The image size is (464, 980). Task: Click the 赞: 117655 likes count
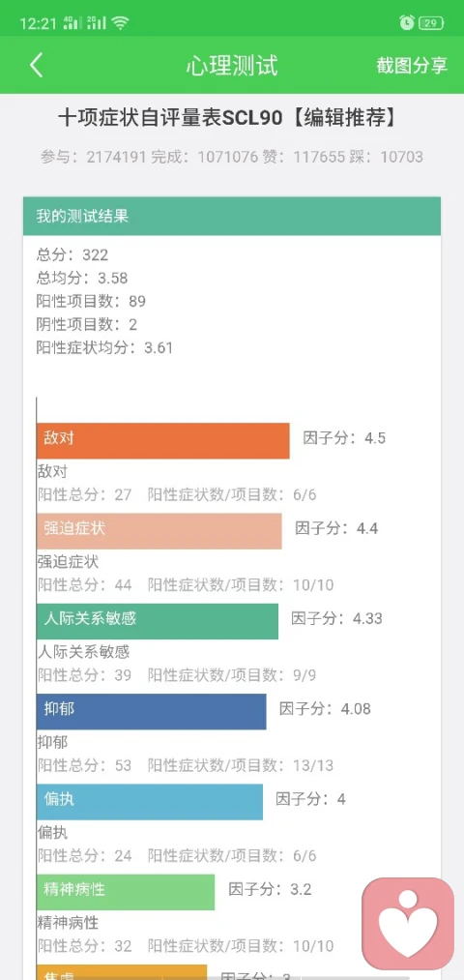304,157
